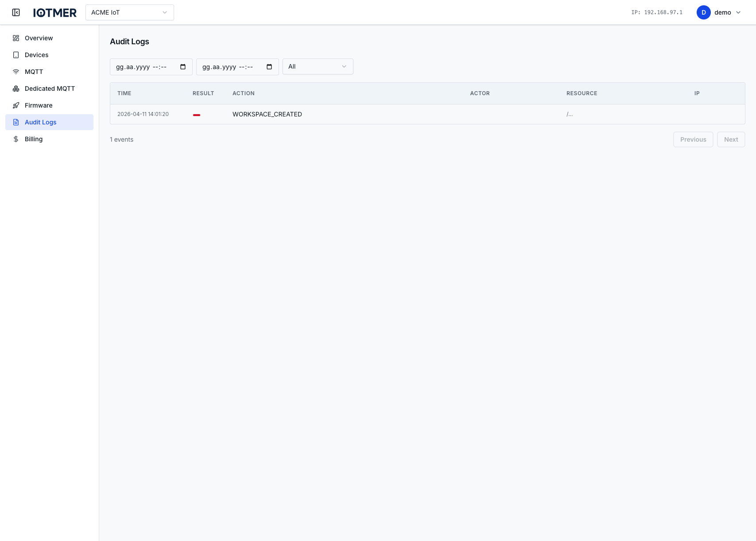Click the Dedicated MQTT icon
Screen dimensions: 756x541
(16, 88)
